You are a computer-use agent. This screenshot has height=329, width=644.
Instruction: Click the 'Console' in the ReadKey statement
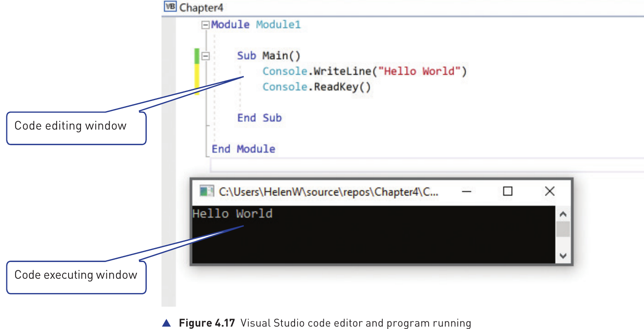pos(285,87)
